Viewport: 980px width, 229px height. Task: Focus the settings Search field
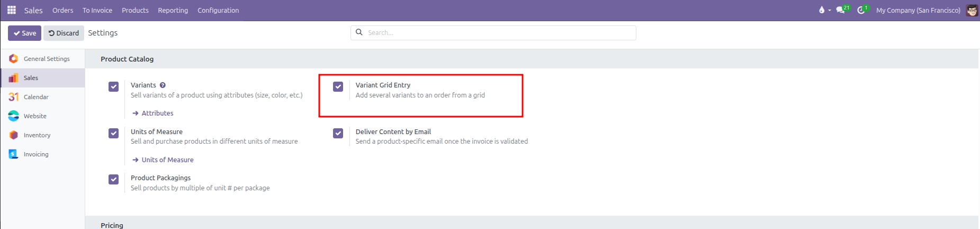pos(493,32)
